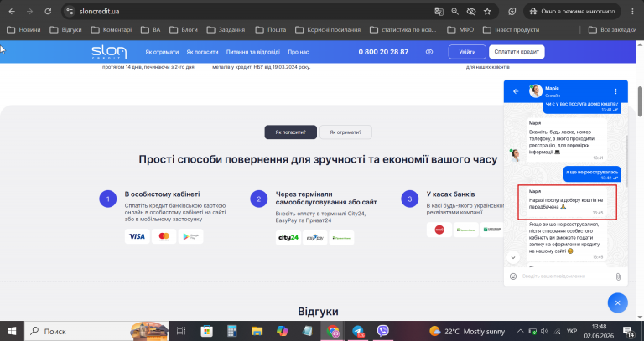Click the translate page icon
This screenshot has height=341, width=644.
[x=439, y=12]
